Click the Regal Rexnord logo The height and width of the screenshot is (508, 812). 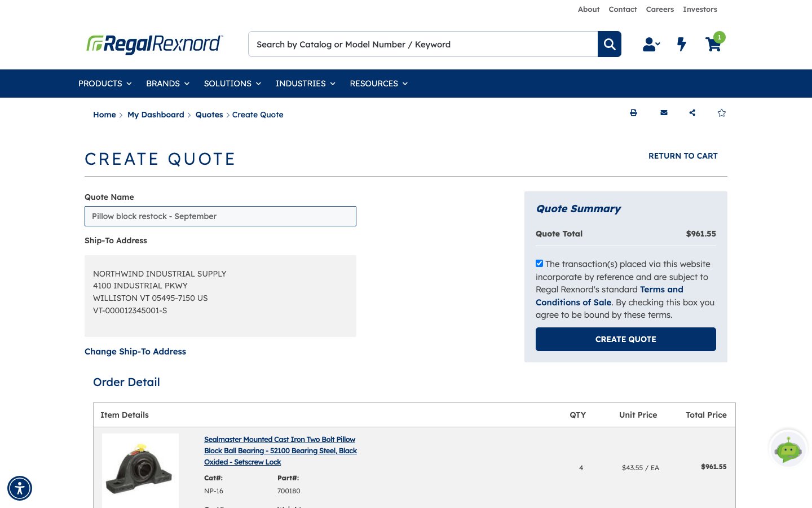click(155, 44)
